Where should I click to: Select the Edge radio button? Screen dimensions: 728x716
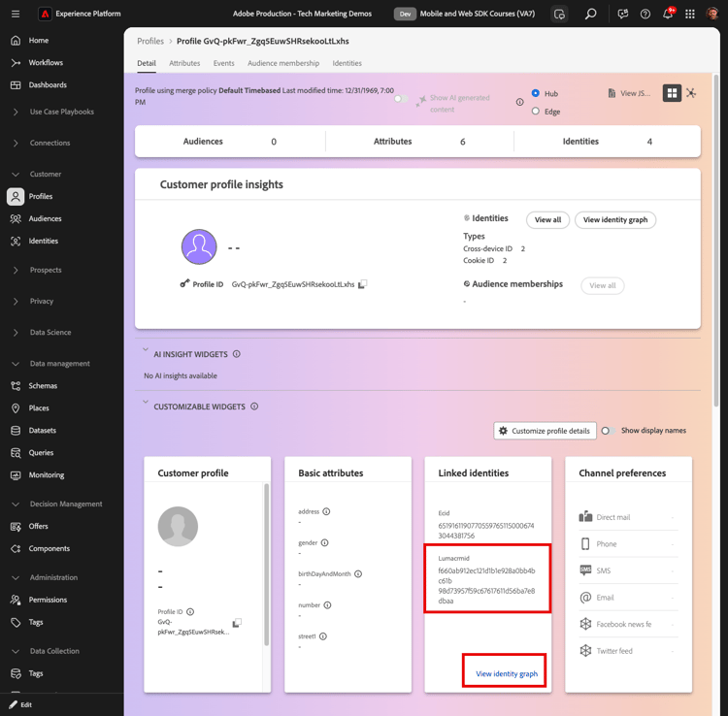click(x=535, y=111)
